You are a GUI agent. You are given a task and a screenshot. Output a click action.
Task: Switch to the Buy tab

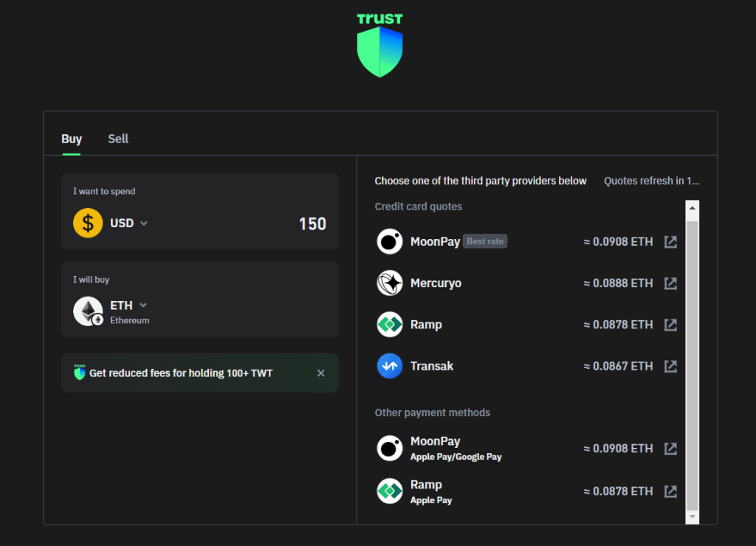click(72, 139)
